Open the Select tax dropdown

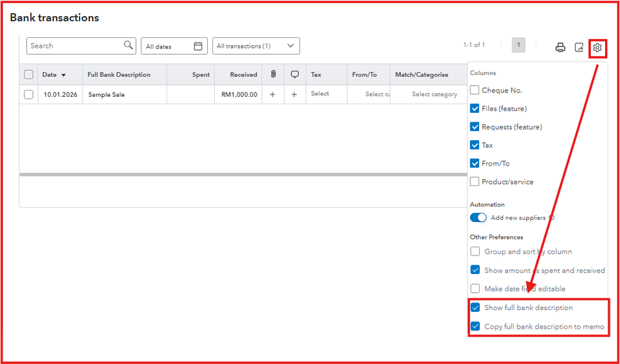coord(320,94)
